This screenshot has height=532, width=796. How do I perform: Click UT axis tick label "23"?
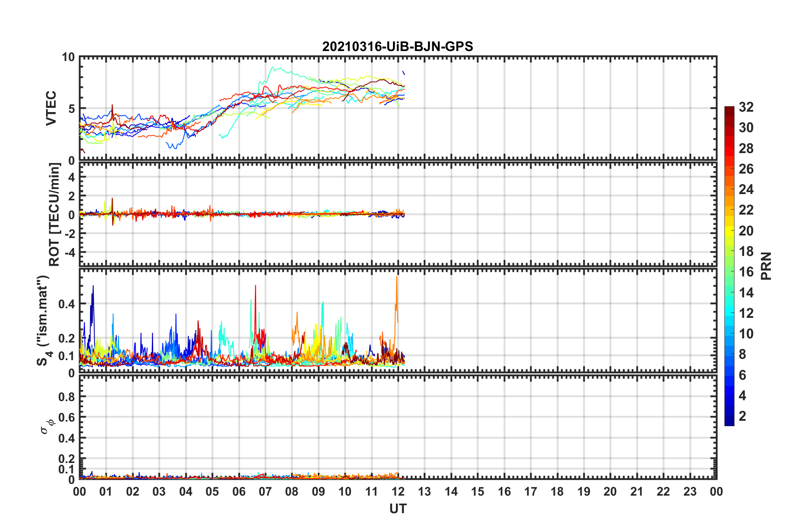click(x=690, y=491)
